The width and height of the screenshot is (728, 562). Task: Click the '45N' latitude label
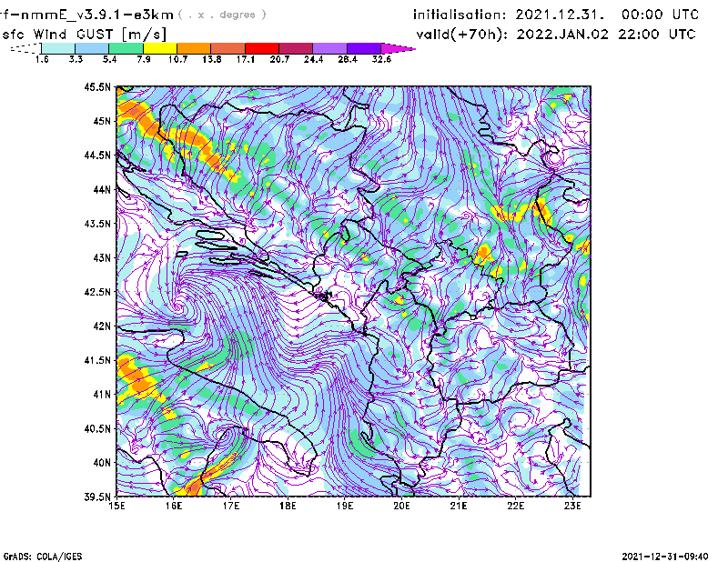click(102, 121)
